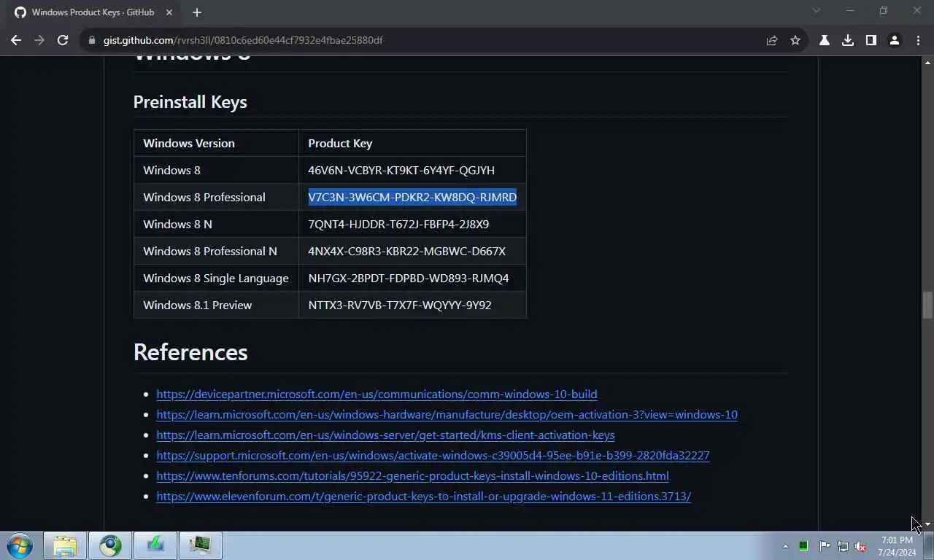Click the highlighted key V7C3N-3W6CM-PDKR2-KW8DQ-RJMRD
Image resolution: width=934 pixels, height=560 pixels.
(x=412, y=197)
